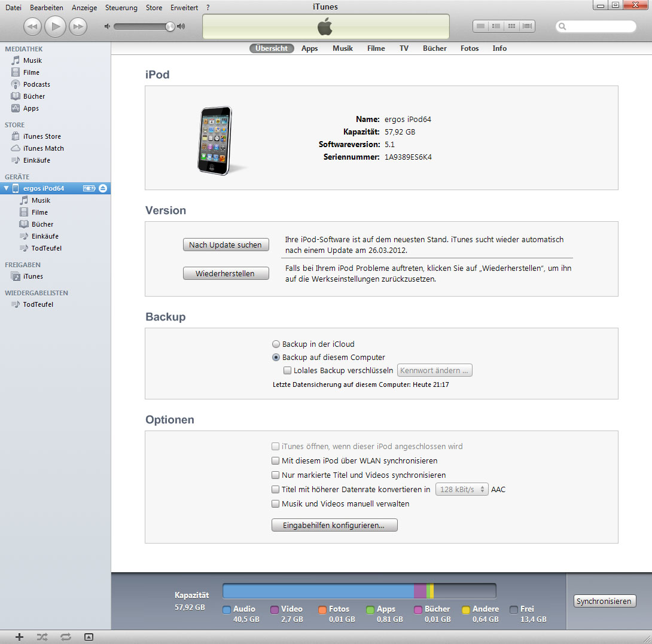Viewport: 652px width, 644px height.
Task: Enable WLAN synchronisieren checkbox
Action: pos(275,460)
